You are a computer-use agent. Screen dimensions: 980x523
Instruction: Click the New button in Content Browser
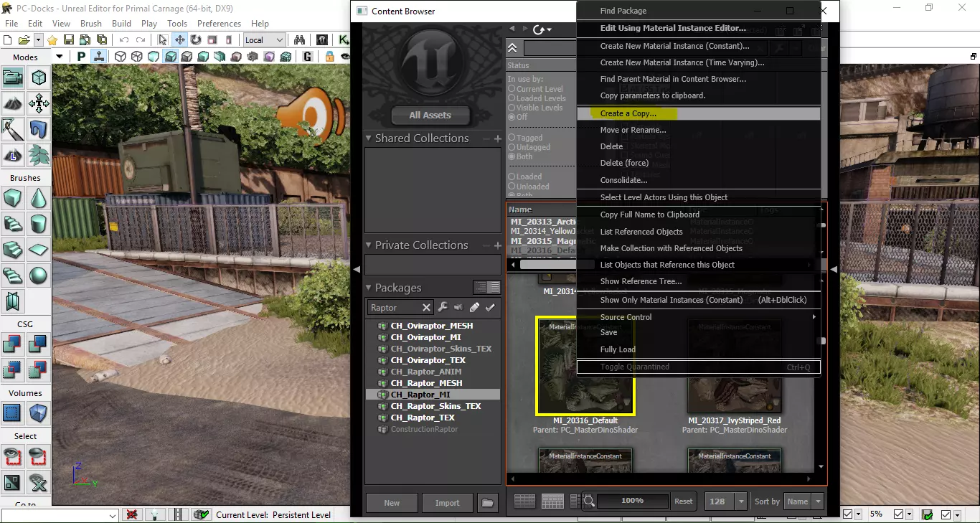click(x=392, y=503)
